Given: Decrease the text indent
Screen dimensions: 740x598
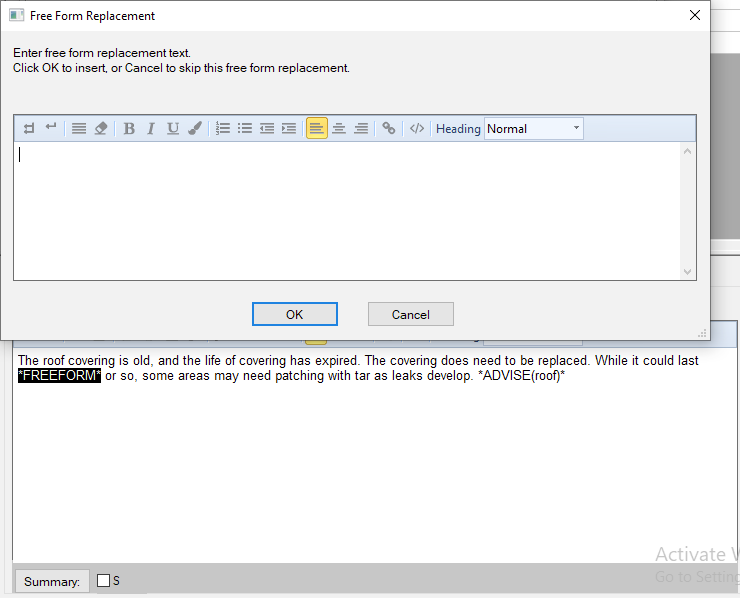Looking at the screenshot, I should [267, 128].
